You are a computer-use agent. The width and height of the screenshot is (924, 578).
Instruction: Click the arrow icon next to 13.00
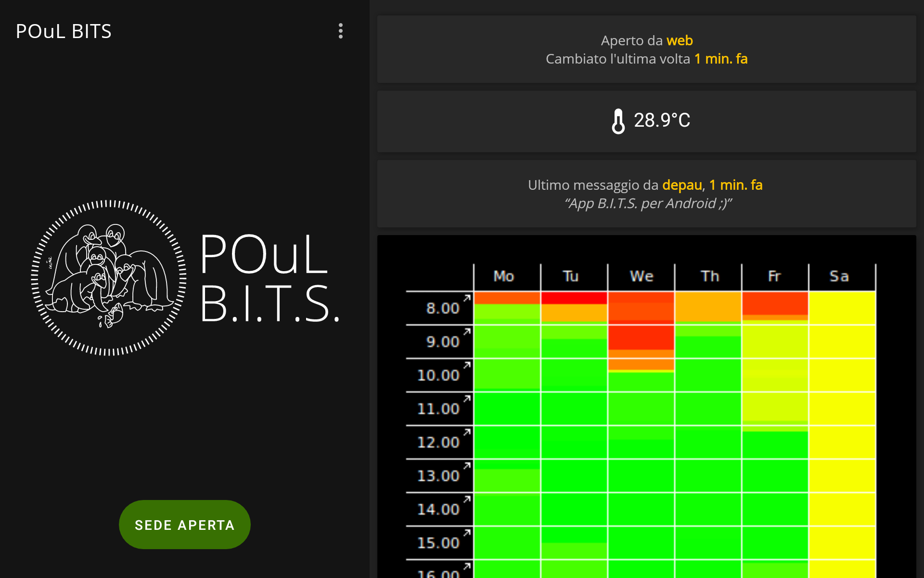point(467,465)
